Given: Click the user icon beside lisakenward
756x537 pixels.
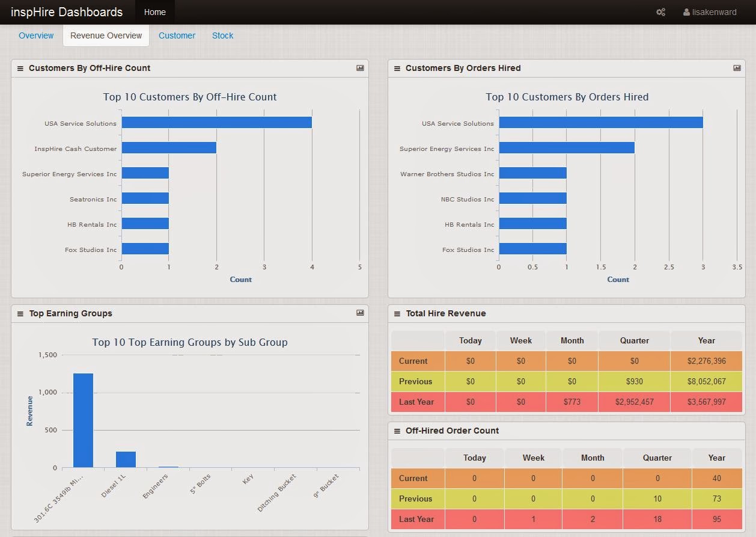Looking at the screenshot, I should coord(686,12).
